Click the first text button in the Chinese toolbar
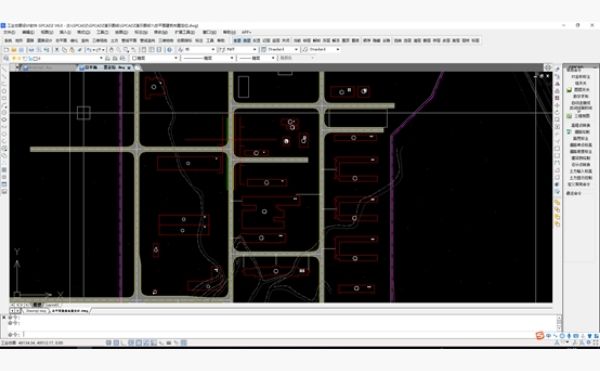600x371 pixels. pos(8,41)
